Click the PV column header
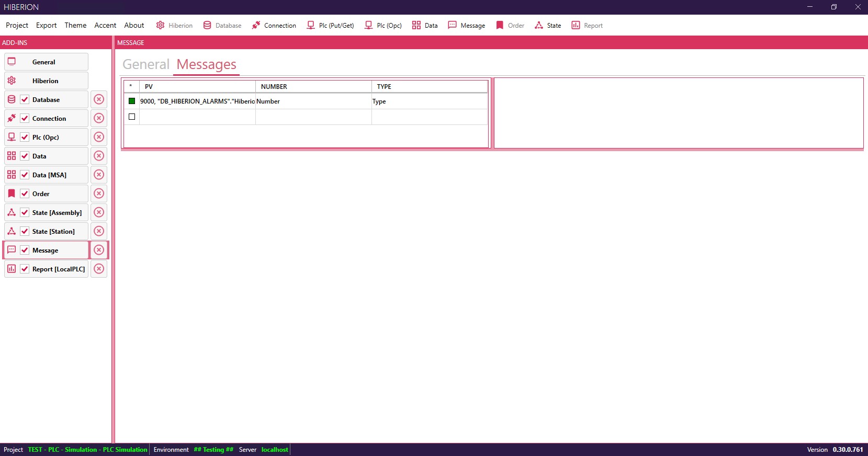The height and width of the screenshot is (456, 868). tap(197, 86)
